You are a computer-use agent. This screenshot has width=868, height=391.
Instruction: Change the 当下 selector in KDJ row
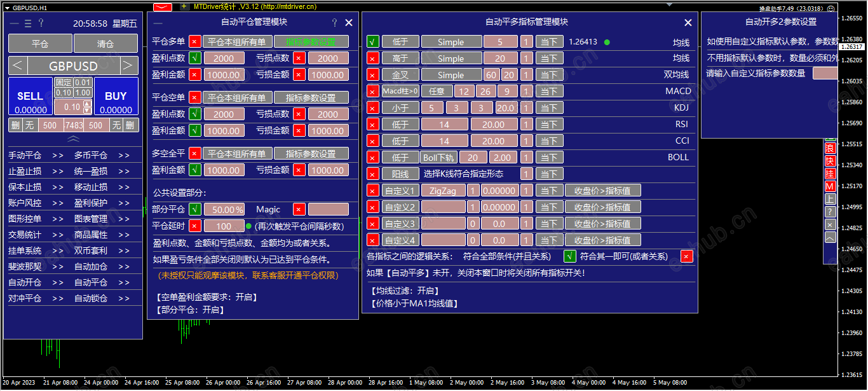click(x=550, y=108)
